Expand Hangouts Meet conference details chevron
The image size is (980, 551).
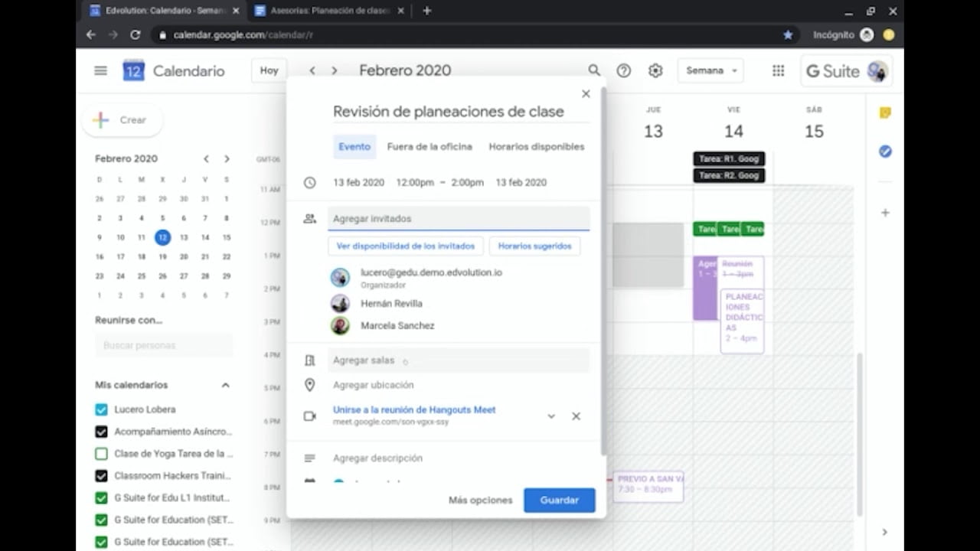551,416
